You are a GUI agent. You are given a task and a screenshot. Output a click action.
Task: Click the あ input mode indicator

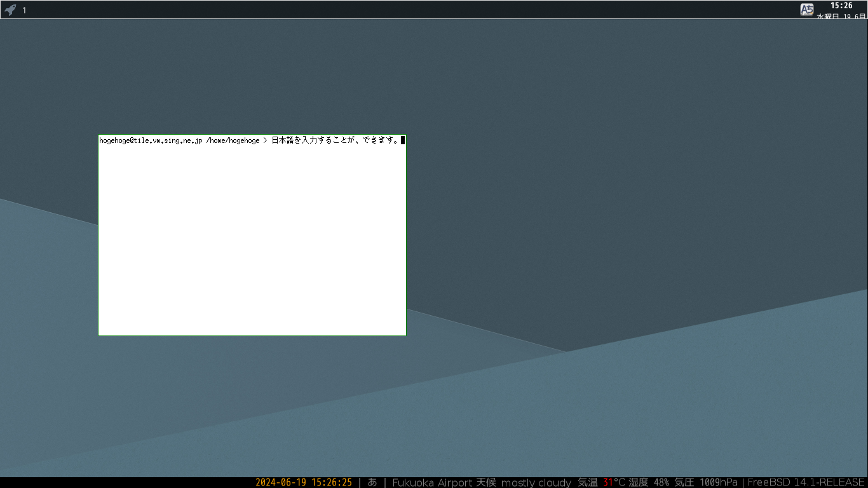(x=372, y=482)
